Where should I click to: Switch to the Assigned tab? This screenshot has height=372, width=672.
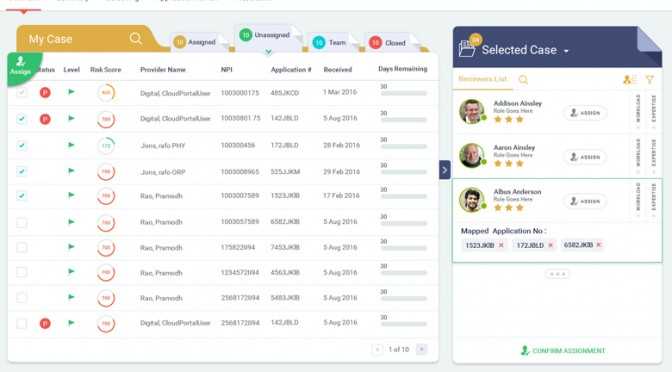195,42
